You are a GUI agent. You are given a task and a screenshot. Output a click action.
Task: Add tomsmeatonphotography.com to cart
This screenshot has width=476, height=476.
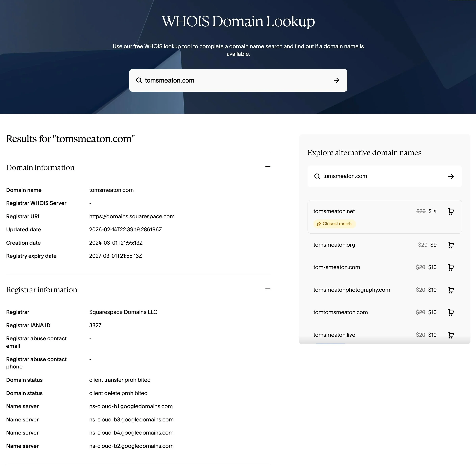point(451,290)
